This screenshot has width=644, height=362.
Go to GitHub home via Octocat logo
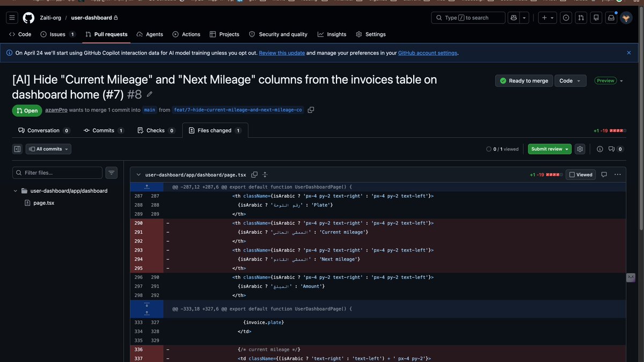[28, 18]
